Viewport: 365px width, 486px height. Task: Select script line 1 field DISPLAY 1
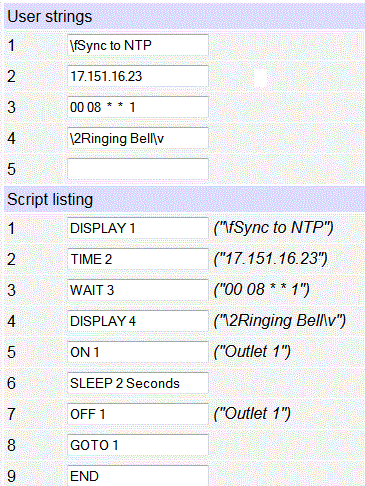(138, 228)
